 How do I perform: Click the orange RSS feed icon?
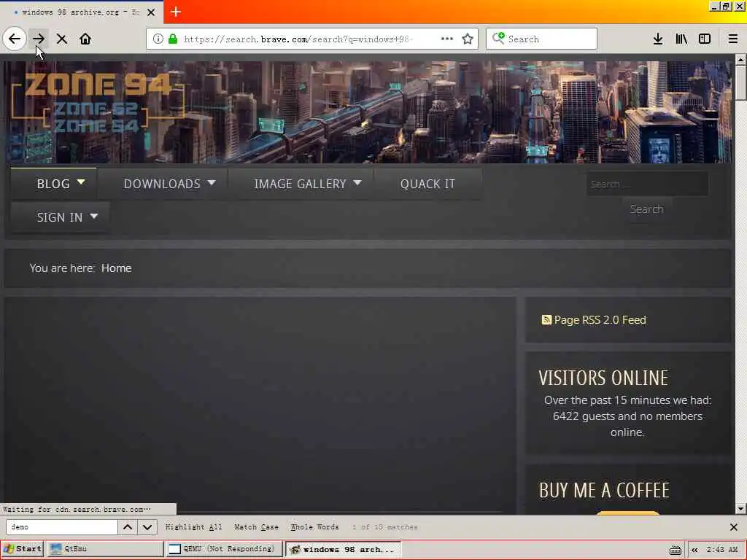point(546,320)
